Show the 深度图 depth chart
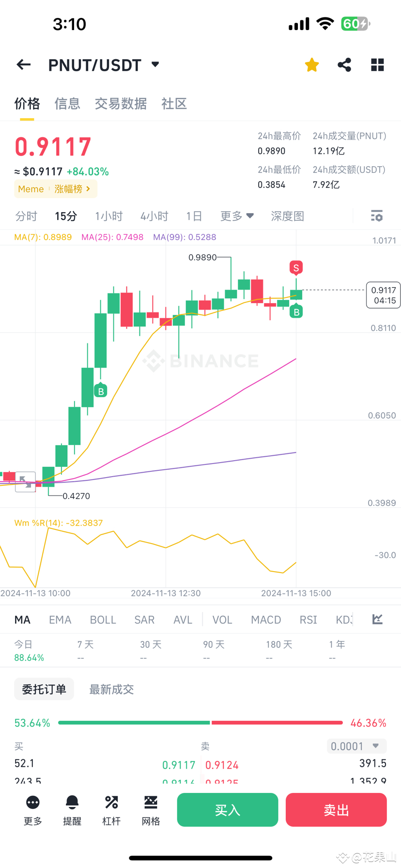 click(288, 216)
